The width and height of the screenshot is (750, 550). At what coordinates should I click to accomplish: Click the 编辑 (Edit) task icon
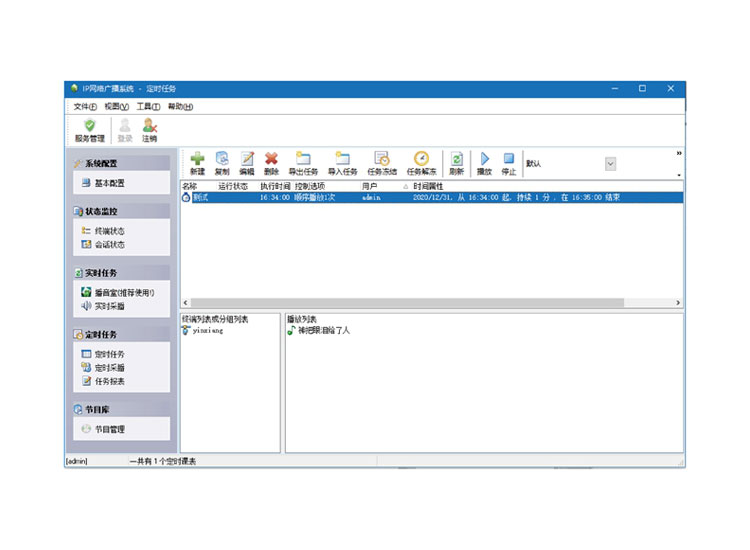pyautogui.click(x=247, y=160)
